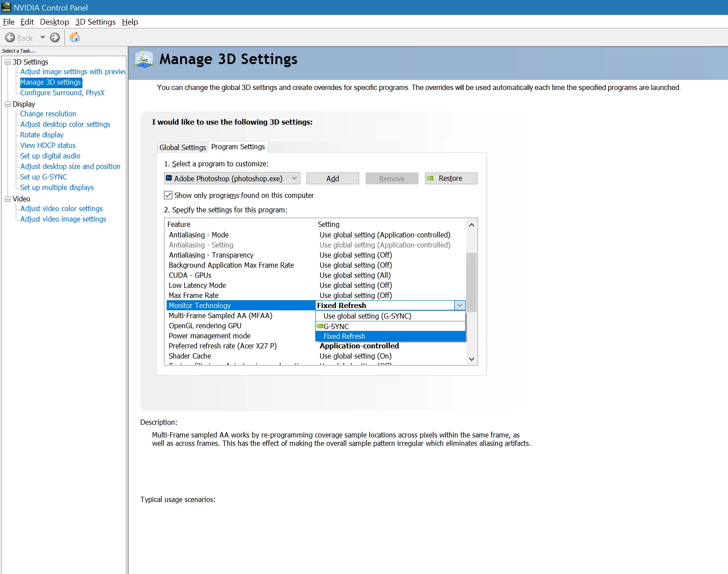Open Adjust video image settings
This screenshot has width=728, height=574.
coord(63,219)
